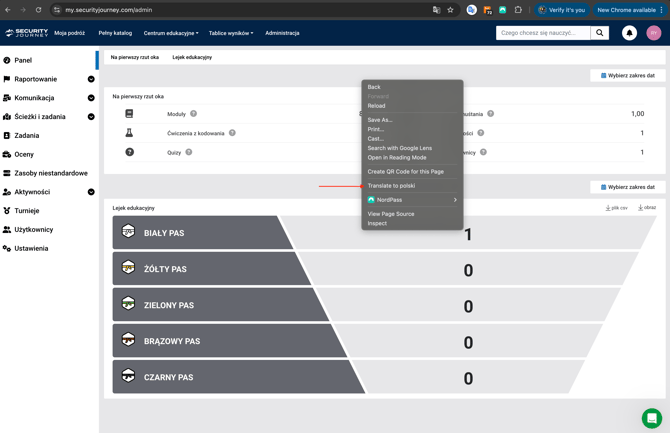This screenshot has width=670, height=433.
Task: Choose Save As... in context menu
Action: click(x=412, y=120)
